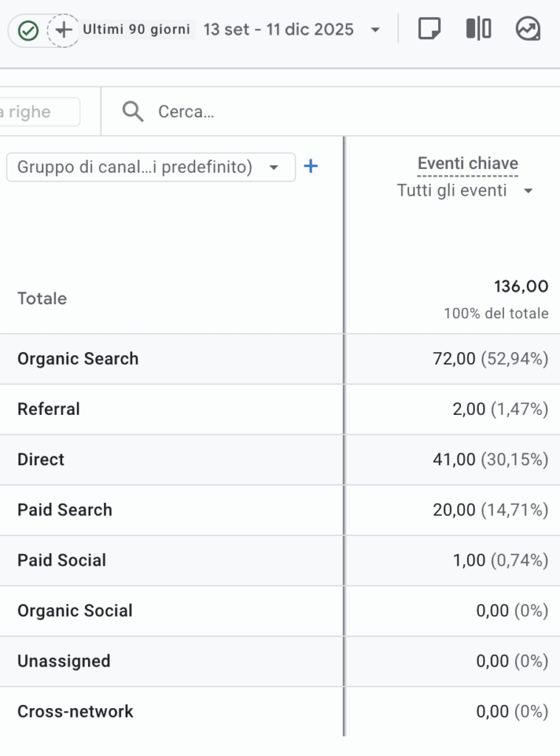560x756 pixels.
Task: Select the Cross-network channel row
Action: [x=75, y=712]
